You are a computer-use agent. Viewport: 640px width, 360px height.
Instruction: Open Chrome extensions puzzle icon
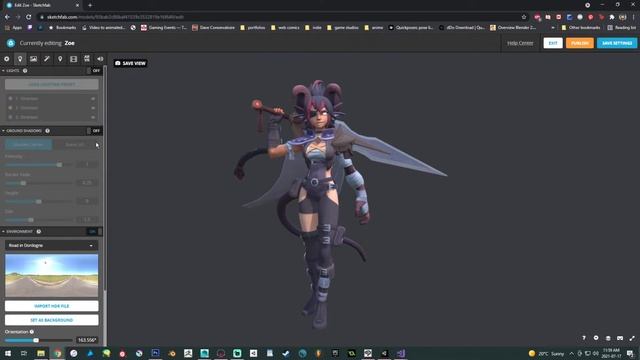612,17
